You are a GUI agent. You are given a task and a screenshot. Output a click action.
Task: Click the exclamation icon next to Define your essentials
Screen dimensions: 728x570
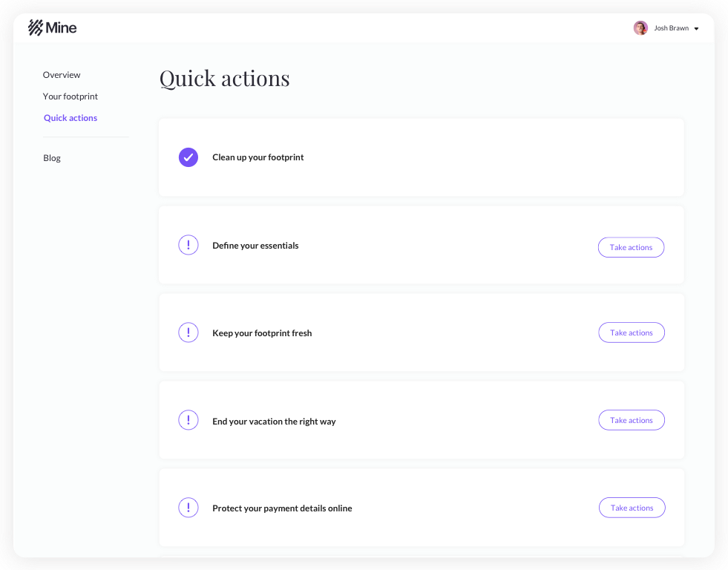[188, 245]
